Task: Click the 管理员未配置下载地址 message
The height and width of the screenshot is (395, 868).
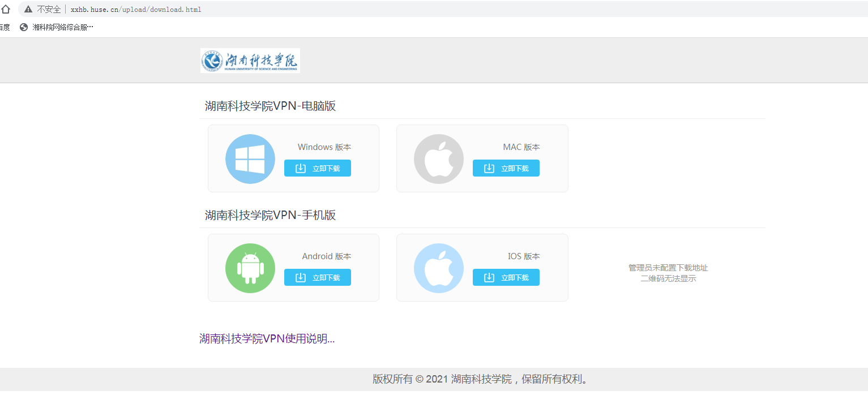Action: (668, 268)
